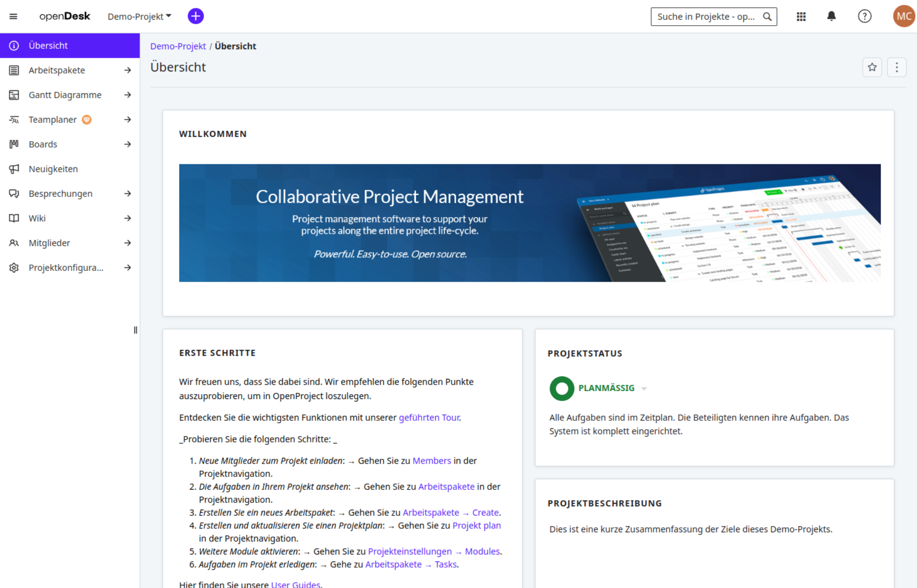Click the Wiki book icon
Image resolution: width=917 pixels, height=588 pixels.
tap(14, 218)
